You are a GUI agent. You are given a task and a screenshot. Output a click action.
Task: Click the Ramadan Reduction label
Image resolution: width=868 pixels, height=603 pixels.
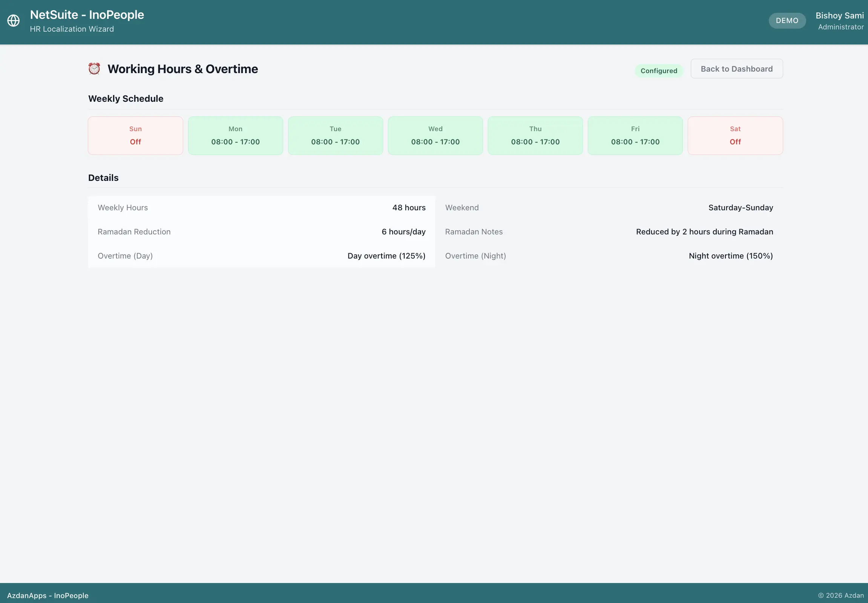134,232
